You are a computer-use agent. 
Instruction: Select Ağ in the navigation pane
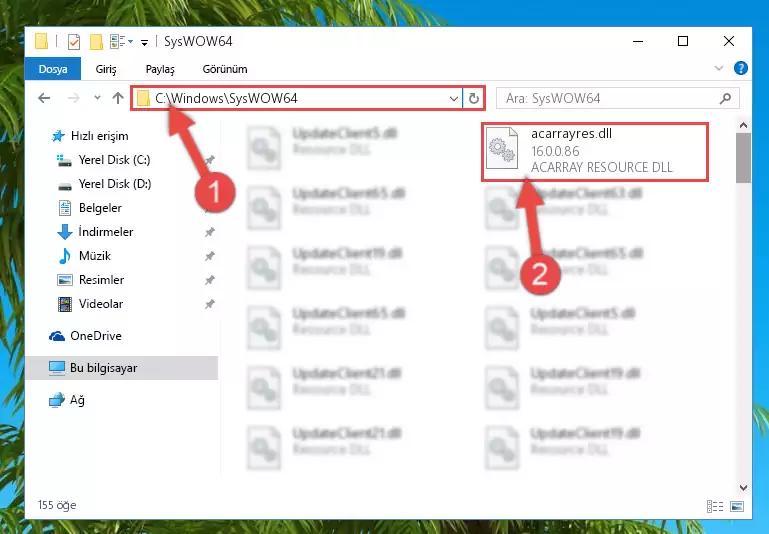(x=77, y=400)
